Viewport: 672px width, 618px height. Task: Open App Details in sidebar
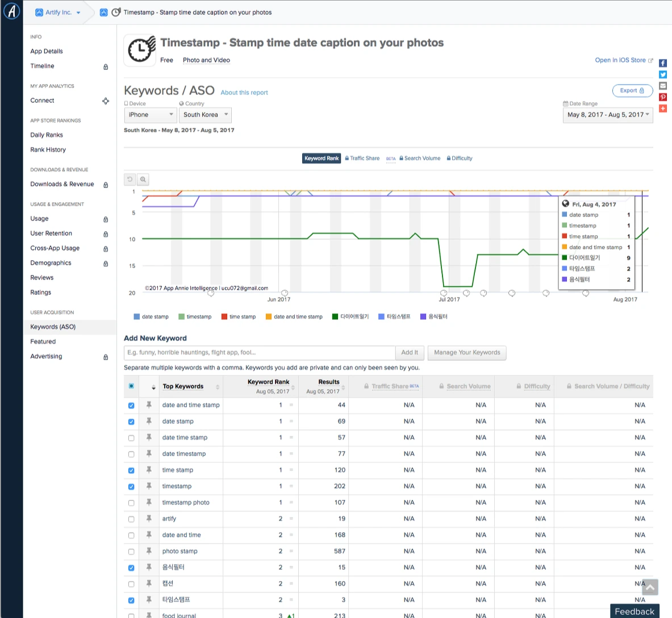point(46,52)
